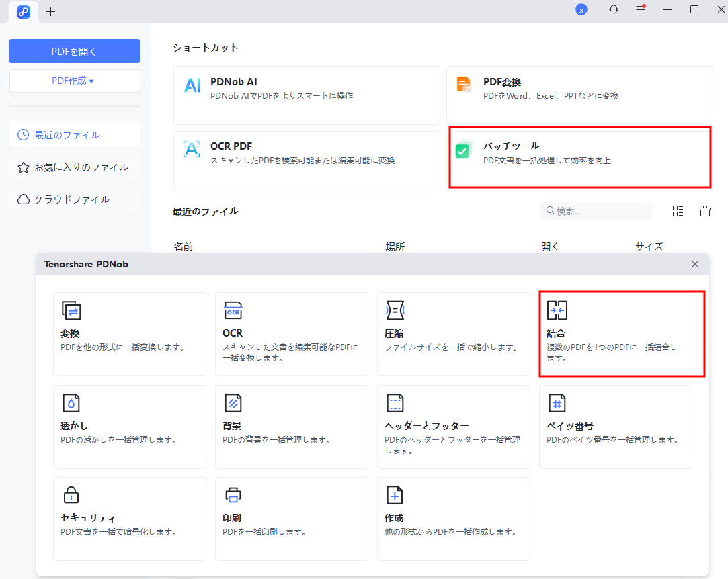Select the 圧縮 compression tool
Image resolution: width=728 pixels, height=579 pixels.
454,334
